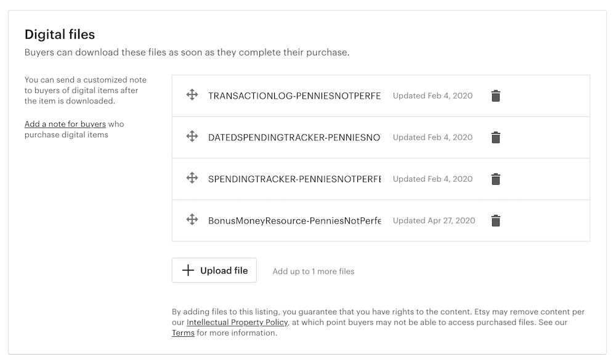Select the SPENDINGTRACKER-PENNIESNOTPERFE file name

coord(294,179)
